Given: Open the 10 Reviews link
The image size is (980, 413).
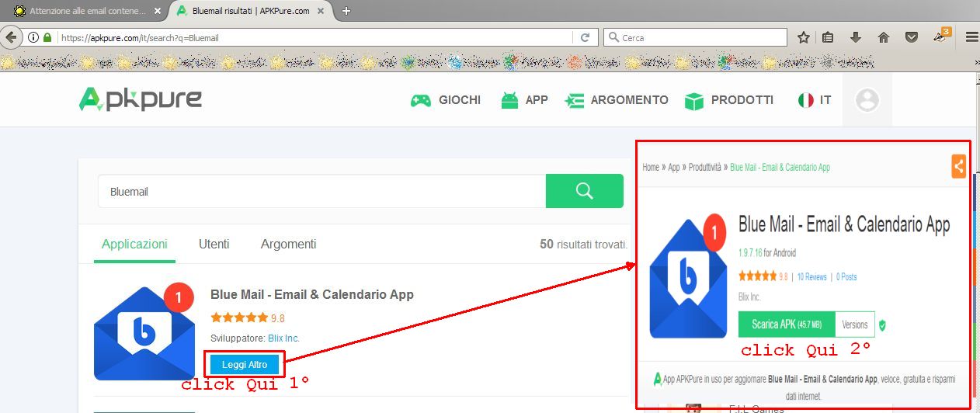Looking at the screenshot, I should [x=811, y=276].
